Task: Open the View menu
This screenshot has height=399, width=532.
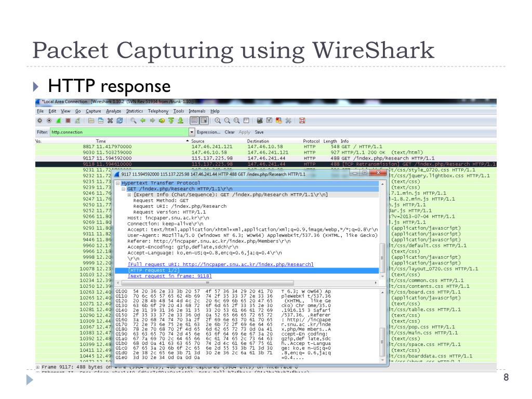Action: pos(65,111)
